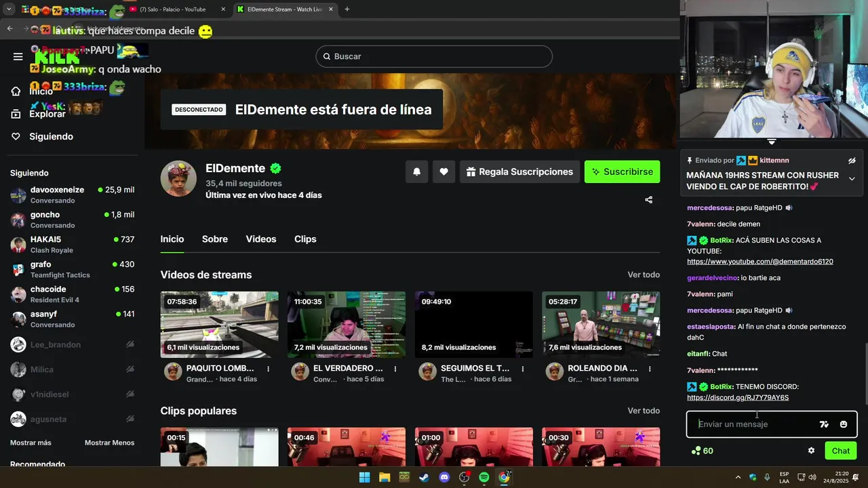Open davooxeneize channel in sidebar
This screenshot has height=488, width=868.
tap(72, 195)
